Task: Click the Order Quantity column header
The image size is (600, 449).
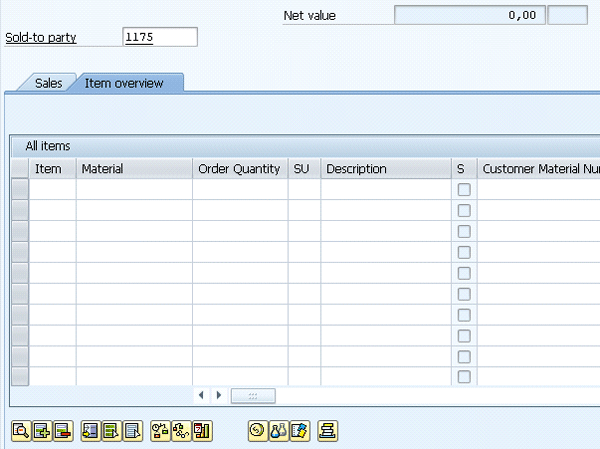Action: pyautogui.click(x=239, y=169)
